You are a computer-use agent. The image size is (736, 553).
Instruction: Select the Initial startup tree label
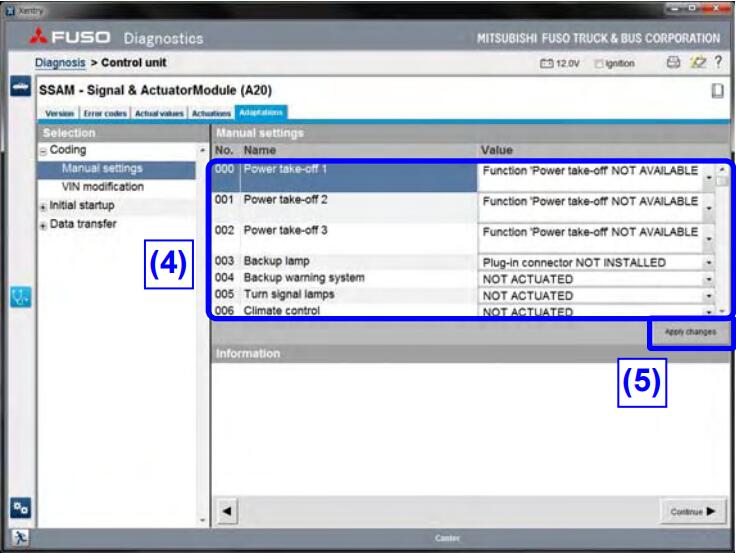click(x=82, y=205)
